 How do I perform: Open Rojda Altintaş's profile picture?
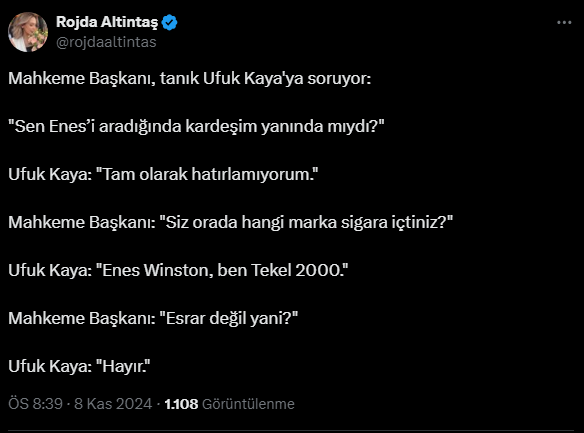point(28,32)
